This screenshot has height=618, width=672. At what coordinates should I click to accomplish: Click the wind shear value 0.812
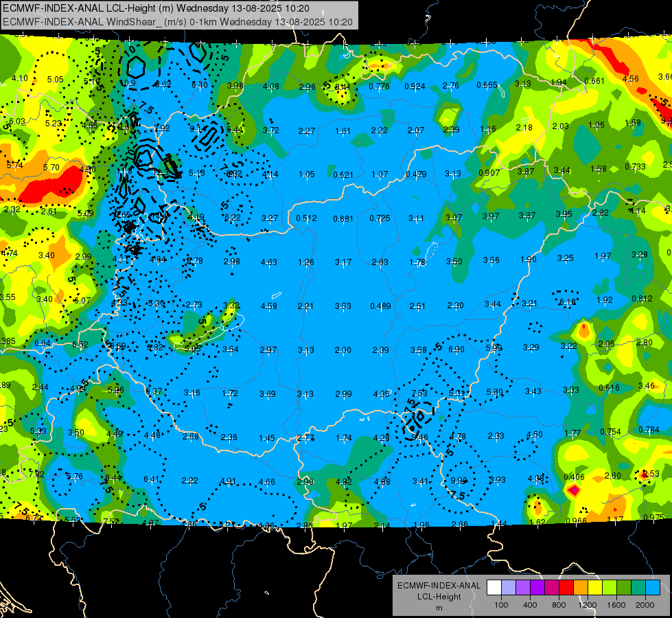click(642, 298)
